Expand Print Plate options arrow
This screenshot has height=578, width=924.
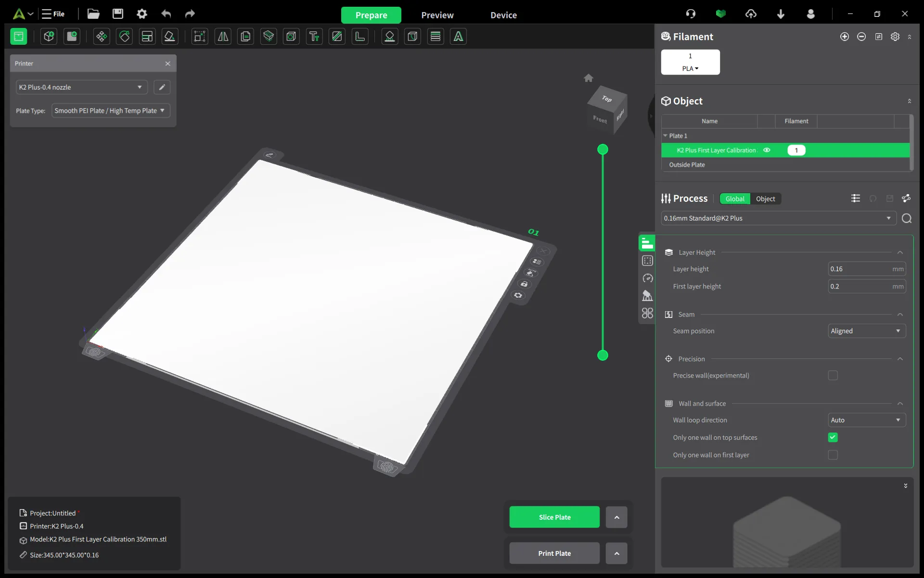click(x=616, y=553)
